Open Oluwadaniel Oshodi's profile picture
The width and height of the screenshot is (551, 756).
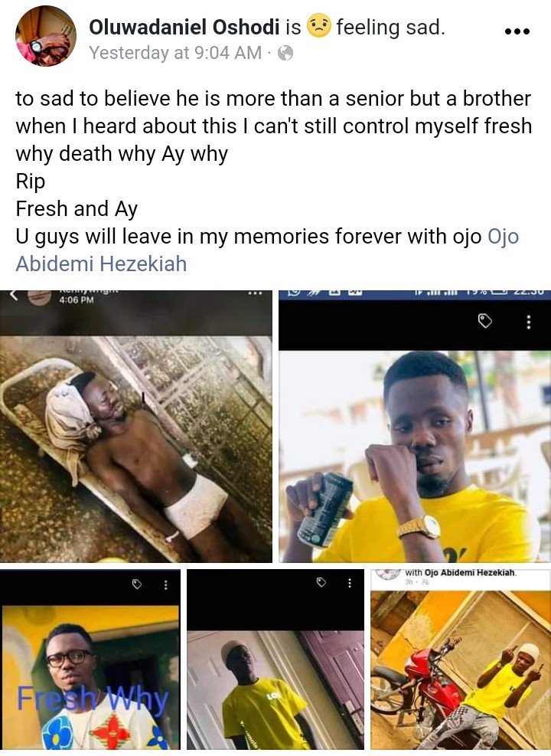(x=46, y=36)
